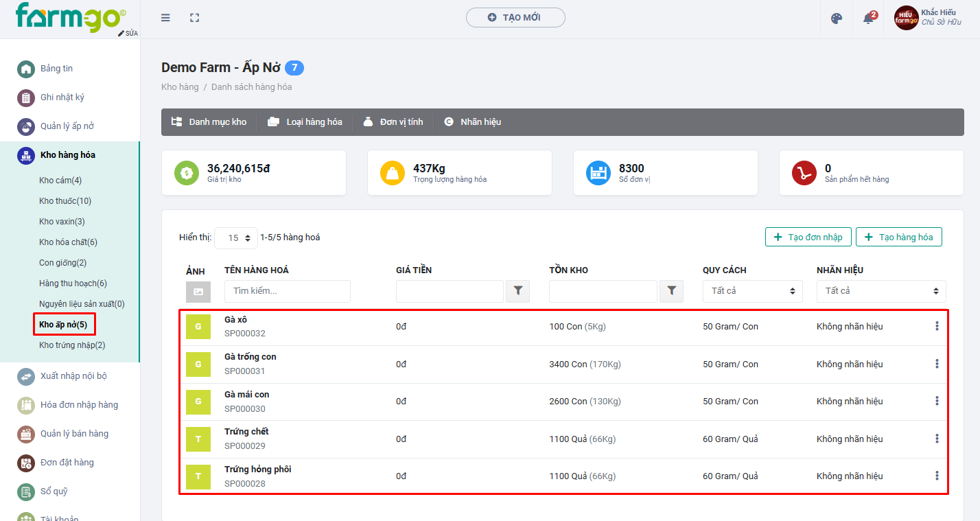Open three-dot menu for Gà xô row
Screen dimensions: 980x521
click(x=937, y=326)
